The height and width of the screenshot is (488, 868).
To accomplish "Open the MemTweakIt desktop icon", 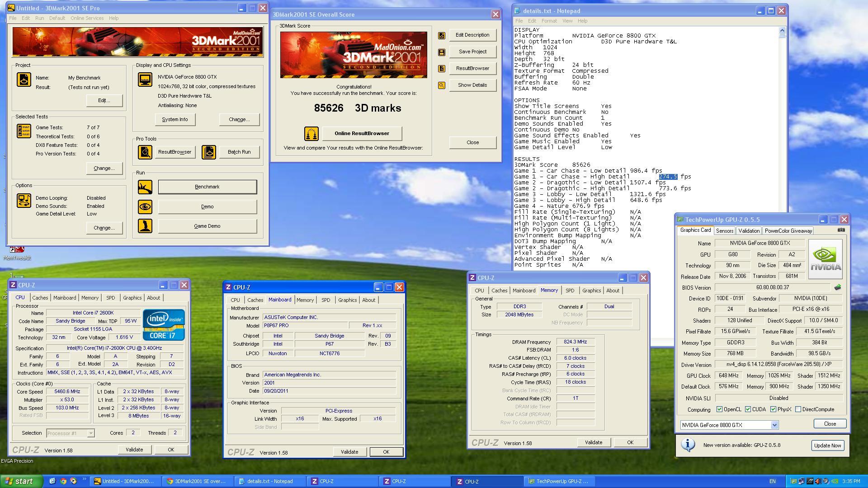I will [x=17, y=252].
